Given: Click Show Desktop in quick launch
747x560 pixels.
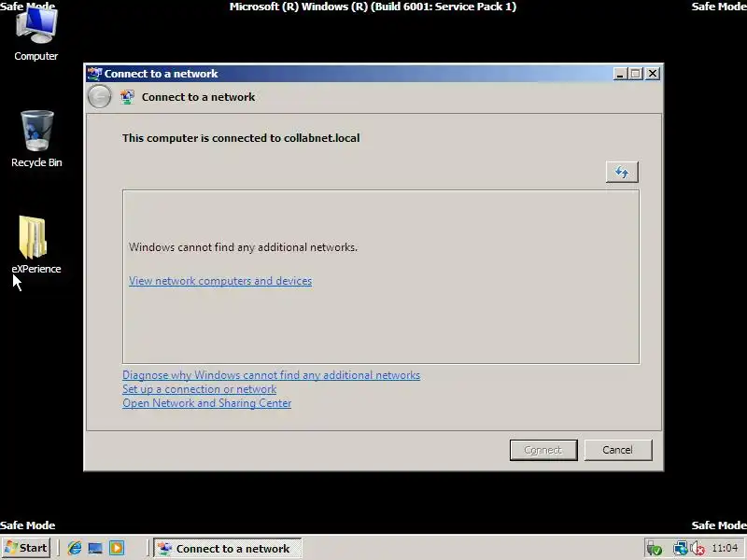Looking at the screenshot, I should (x=95, y=548).
